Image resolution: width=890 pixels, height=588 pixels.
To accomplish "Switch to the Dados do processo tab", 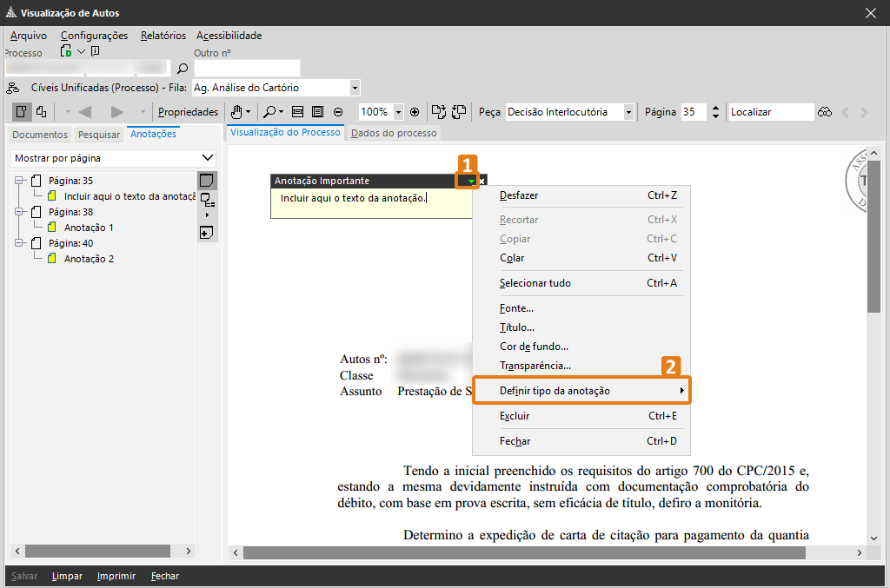I will tap(393, 133).
